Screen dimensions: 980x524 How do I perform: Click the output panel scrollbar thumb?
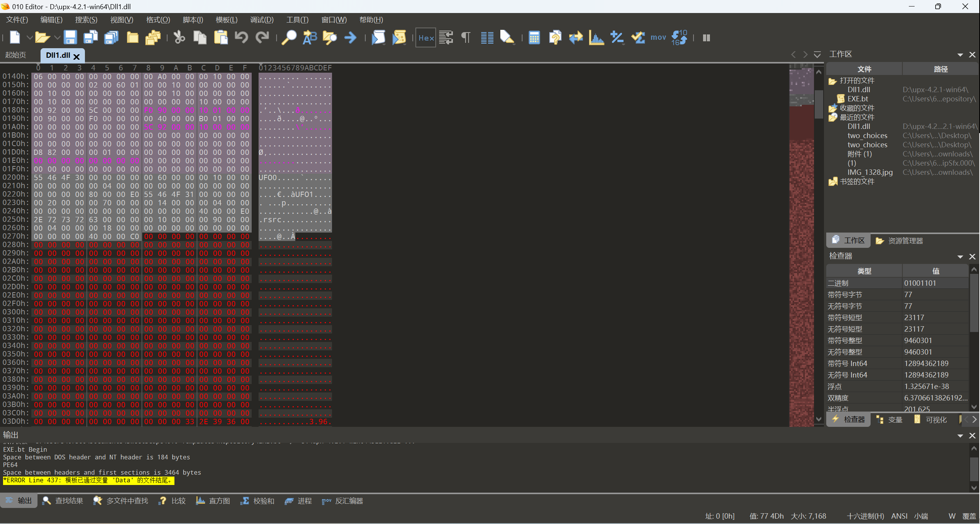(x=974, y=469)
